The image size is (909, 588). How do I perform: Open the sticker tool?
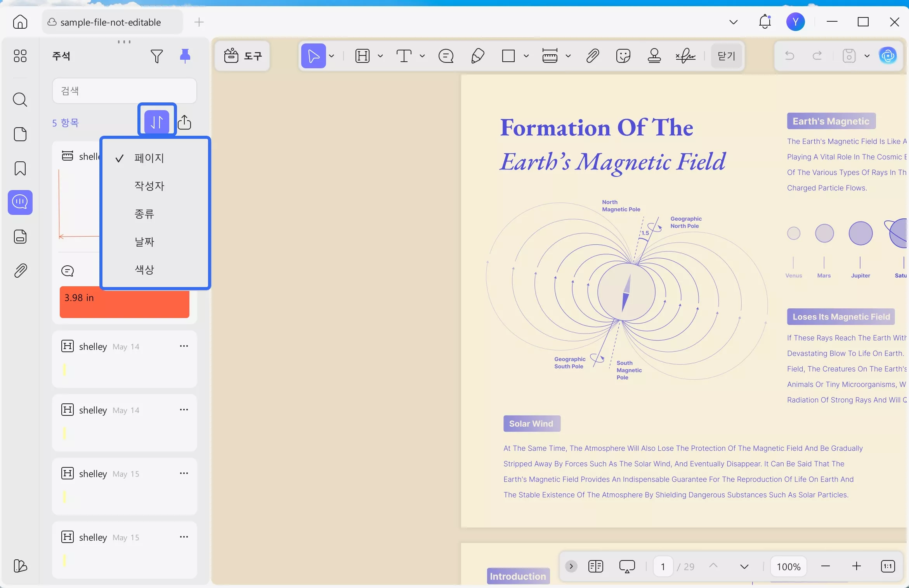click(623, 56)
